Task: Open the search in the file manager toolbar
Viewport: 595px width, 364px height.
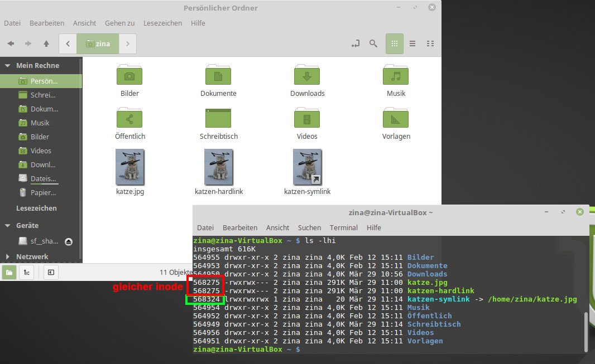Action: click(373, 43)
